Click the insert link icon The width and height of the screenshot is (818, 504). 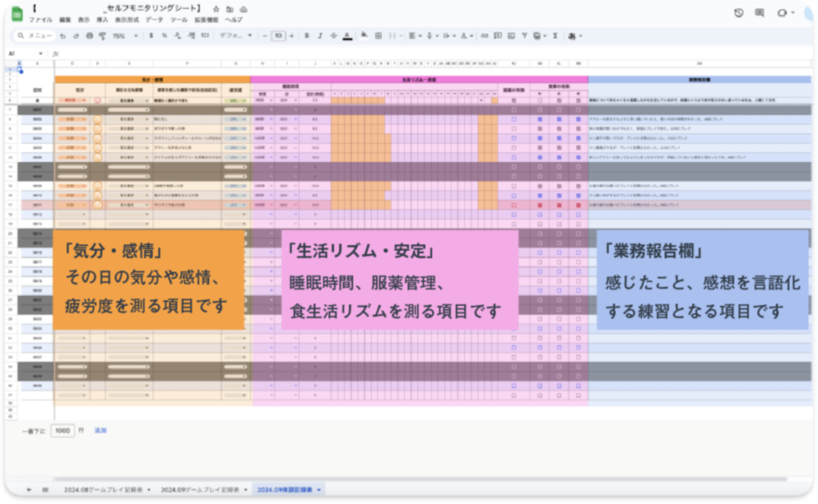[484, 36]
